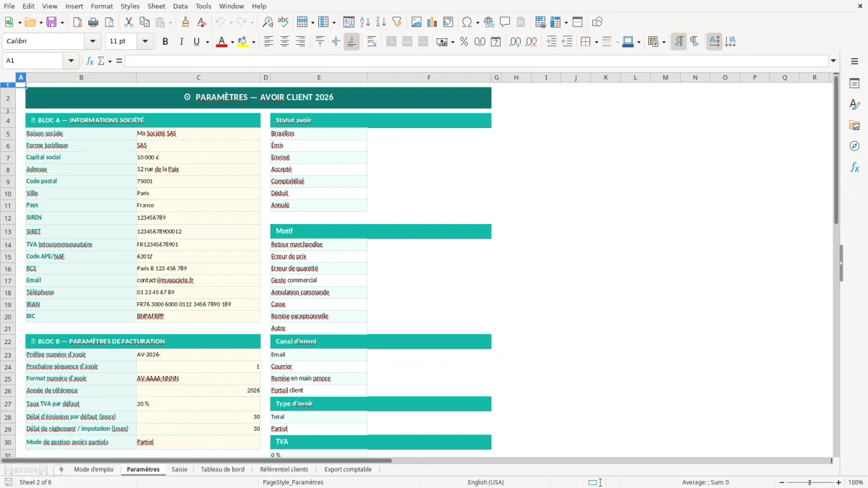This screenshot has height=488, width=868.
Task: Click the yellow background color swatch
Action: [x=243, y=42]
